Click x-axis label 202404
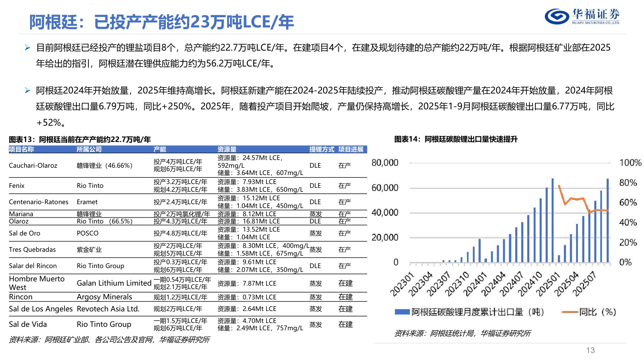This screenshot has height=362, width=644. [494, 284]
